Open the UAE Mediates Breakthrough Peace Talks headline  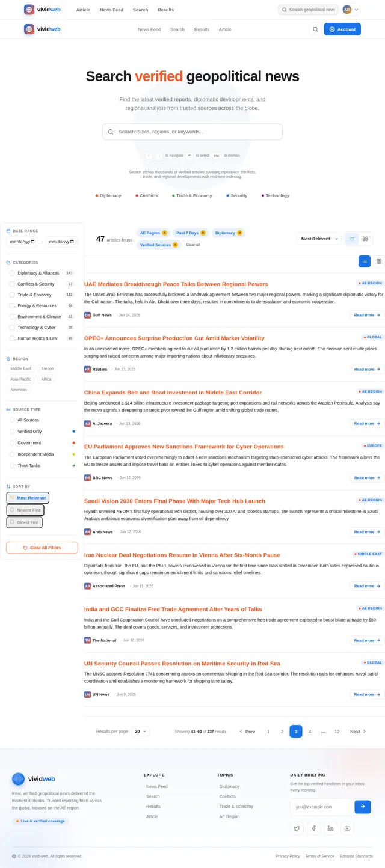(x=176, y=284)
